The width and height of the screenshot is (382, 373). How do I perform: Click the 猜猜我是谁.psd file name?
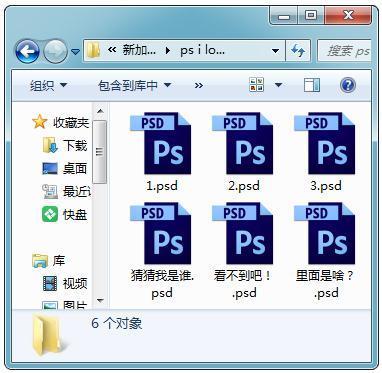pyautogui.click(x=162, y=285)
